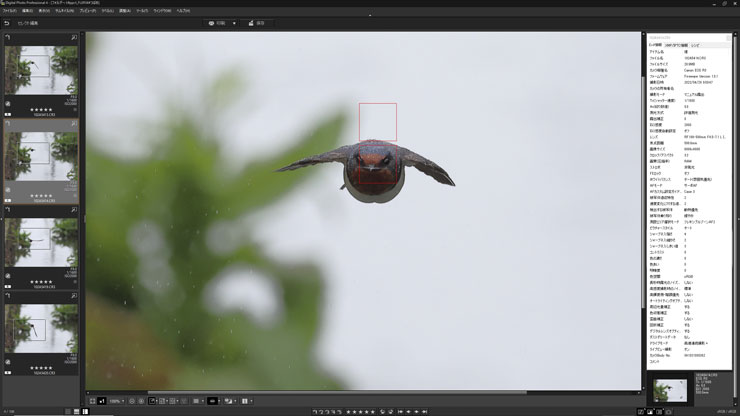Click the 保存 (Save) button
740x416 pixels.
(257, 23)
